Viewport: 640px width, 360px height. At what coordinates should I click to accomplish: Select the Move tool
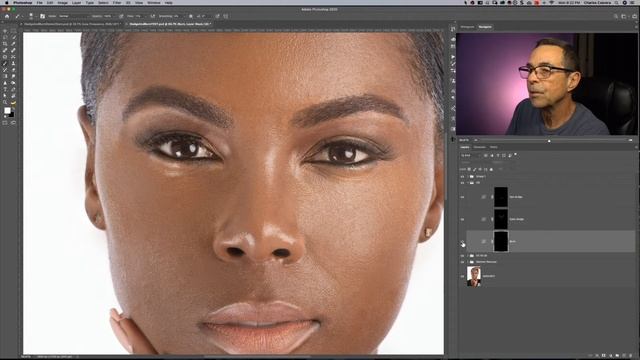[5, 31]
